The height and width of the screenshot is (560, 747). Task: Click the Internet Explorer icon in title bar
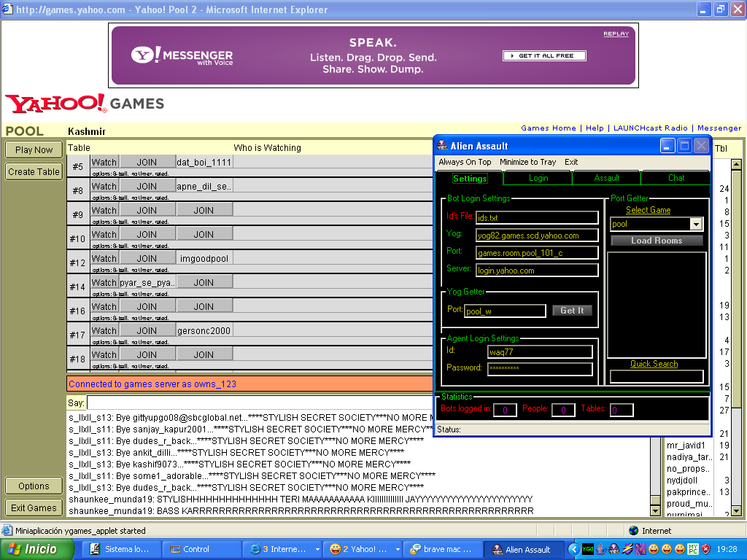[x=7, y=9]
